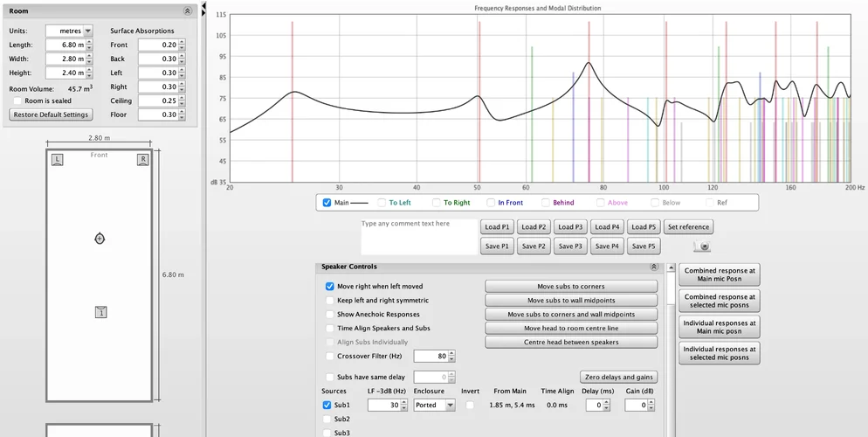Image resolution: width=868 pixels, height=437 pixels.
Task: Collapse the Room panel with chevron icon
Action: click(x=187, y=11)
